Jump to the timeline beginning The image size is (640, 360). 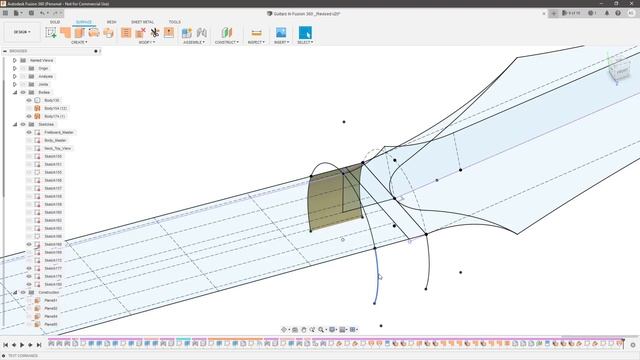(x=5, y=345)
